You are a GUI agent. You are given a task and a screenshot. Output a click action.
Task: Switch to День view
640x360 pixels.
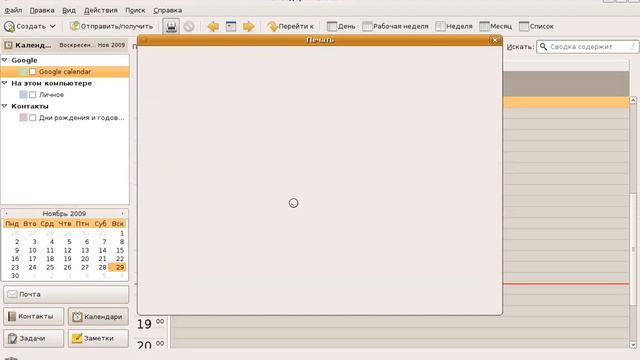pyautogui.click(x=341, y=26)
